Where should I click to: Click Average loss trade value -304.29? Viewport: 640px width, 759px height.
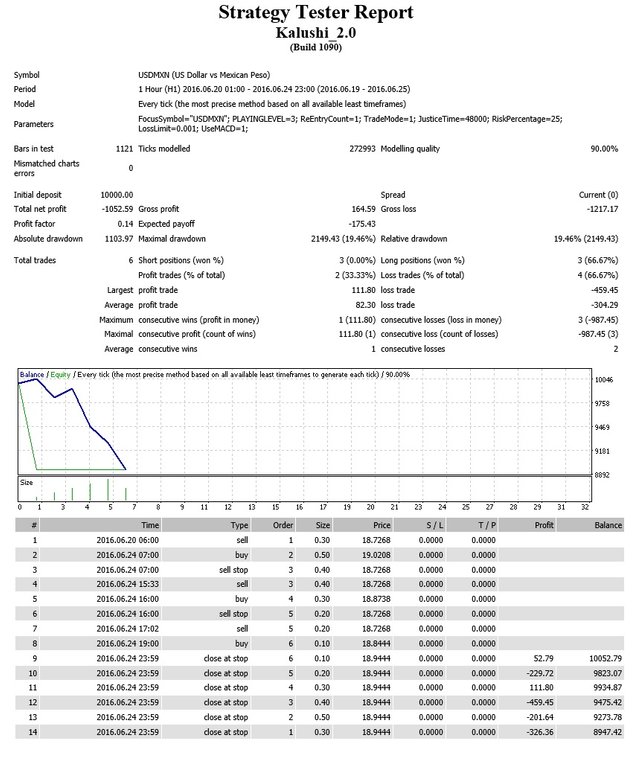coord(605,305)
